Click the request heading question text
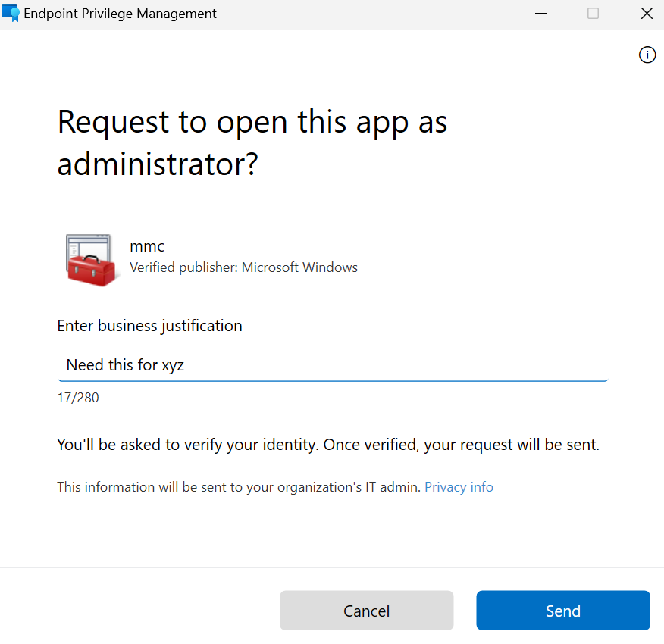Image resolution: width=664 pixels, height=644 pixels. 252,142
